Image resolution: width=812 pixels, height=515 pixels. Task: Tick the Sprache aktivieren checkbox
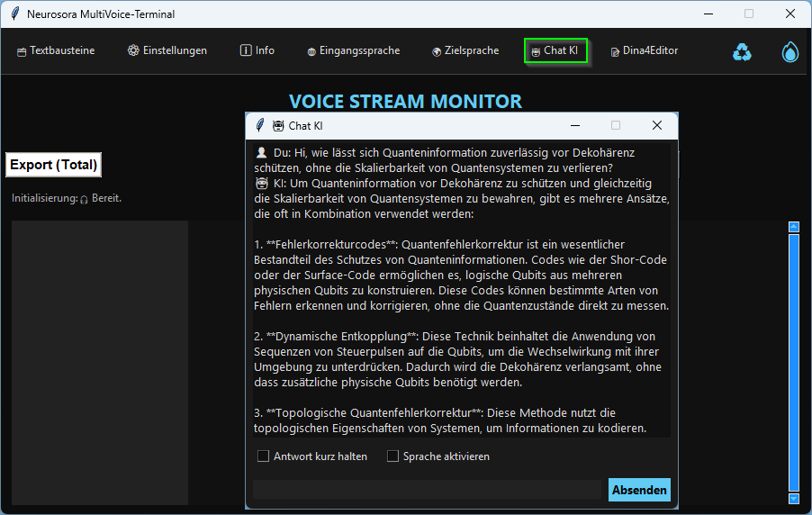(x=393, y=456)
